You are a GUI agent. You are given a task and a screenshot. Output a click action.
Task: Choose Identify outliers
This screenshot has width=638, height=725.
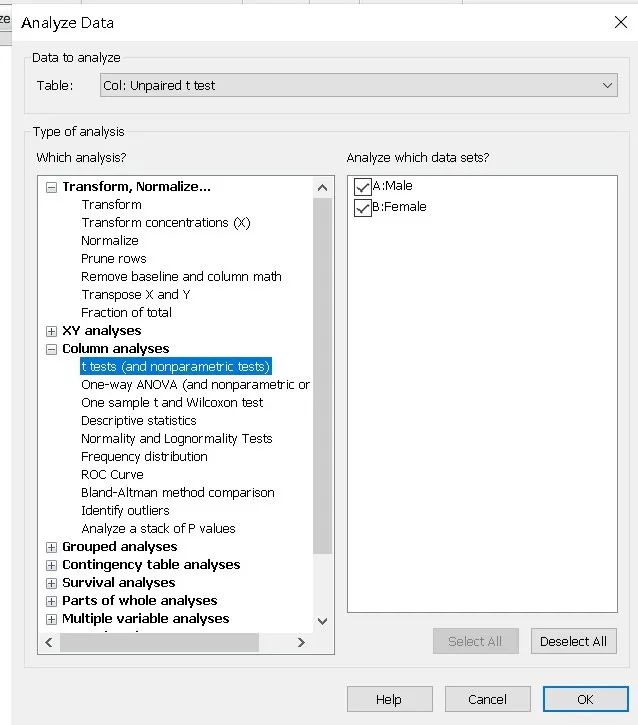(x=125, y=510)
